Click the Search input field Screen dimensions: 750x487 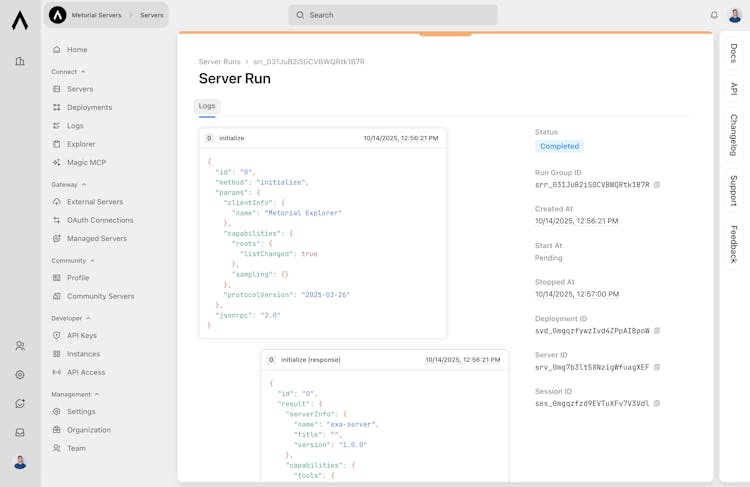[x=393, y=15]
